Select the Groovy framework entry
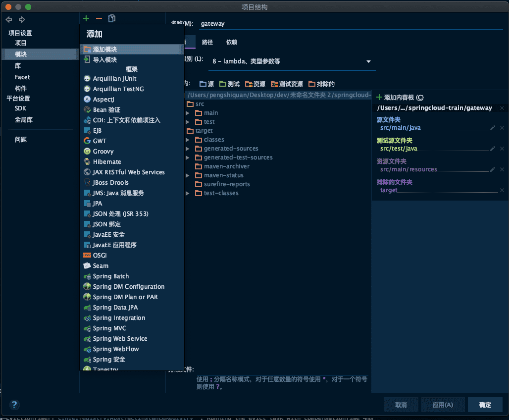Image resolution: width=509 pixels, height=420 pixels. [x=132, y=152]
